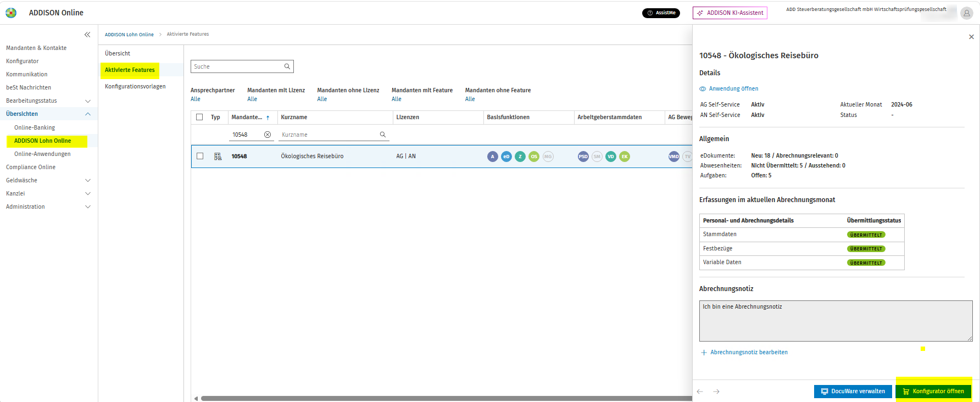This screenshot has height=402, width=980.
Task: Collapse the Übersichten sidebar section
Action: pyautogui.click(x=88, y=114)
